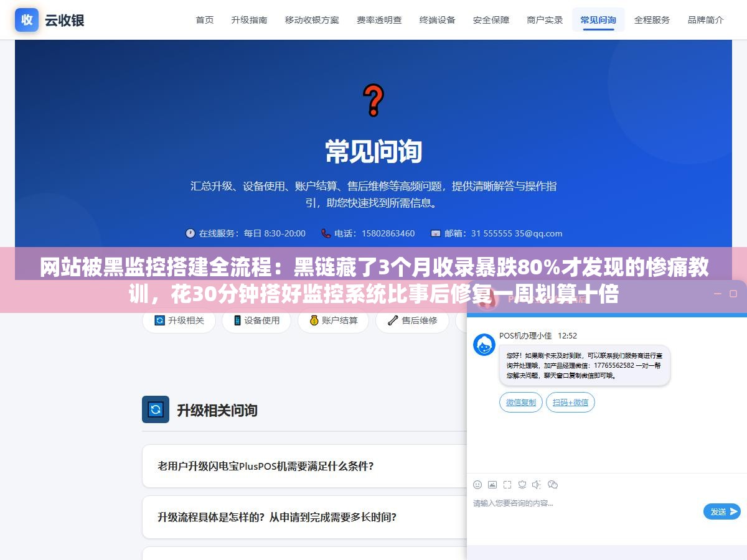
Task: Click the 扫码+微信 button in chat
Action: point(570,403)
